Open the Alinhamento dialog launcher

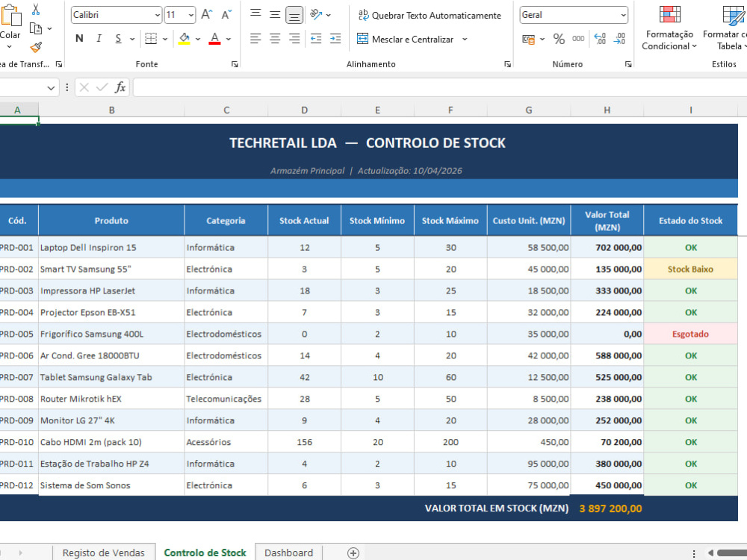coord(507,63)
